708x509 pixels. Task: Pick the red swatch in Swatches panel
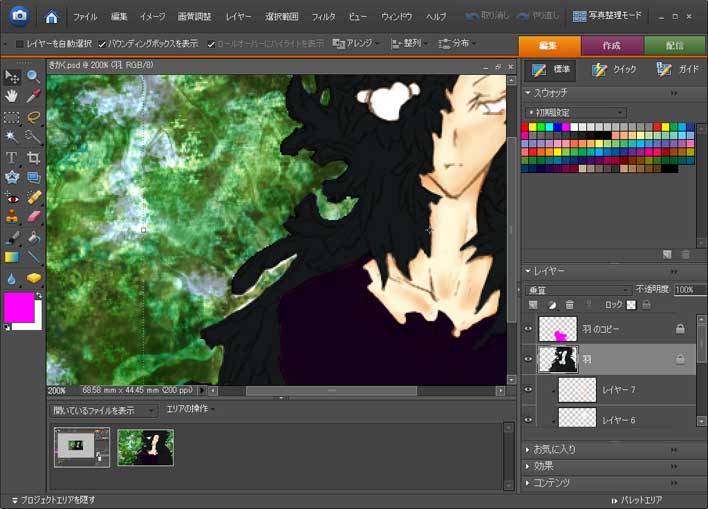[x=525, y=127]
